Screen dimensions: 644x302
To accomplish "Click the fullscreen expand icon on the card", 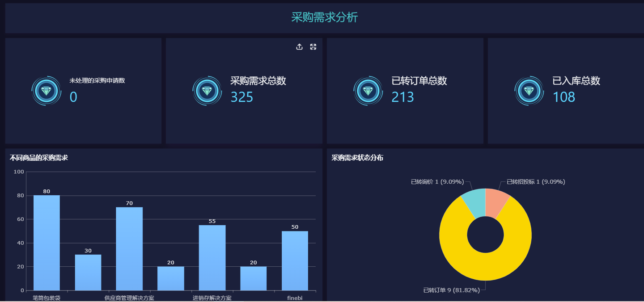I will (x=313, y=46).
